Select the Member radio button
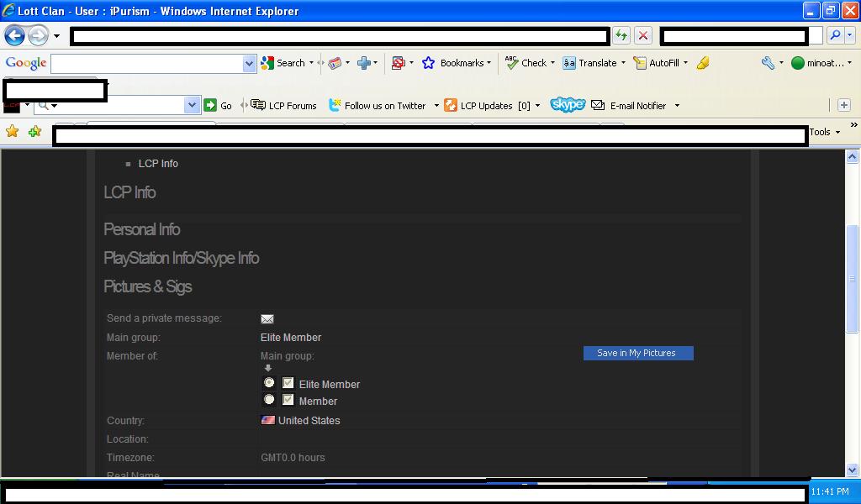861x504 pixels. point(269,400)
